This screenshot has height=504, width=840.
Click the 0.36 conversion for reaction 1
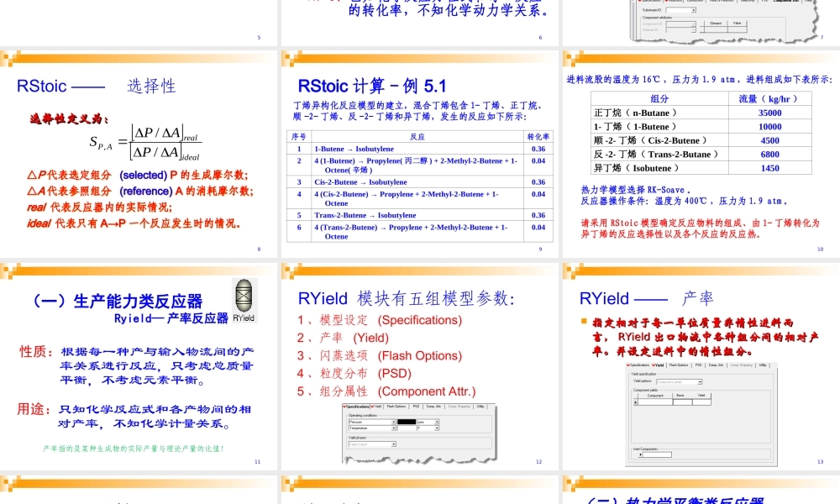coord(538,149)
